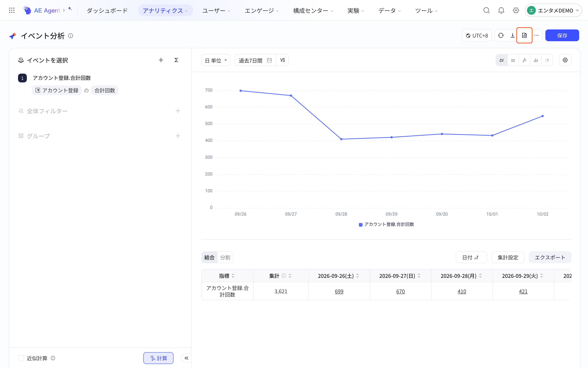Open the 日 単位 granularity dropdown

(x=216, y=60)
